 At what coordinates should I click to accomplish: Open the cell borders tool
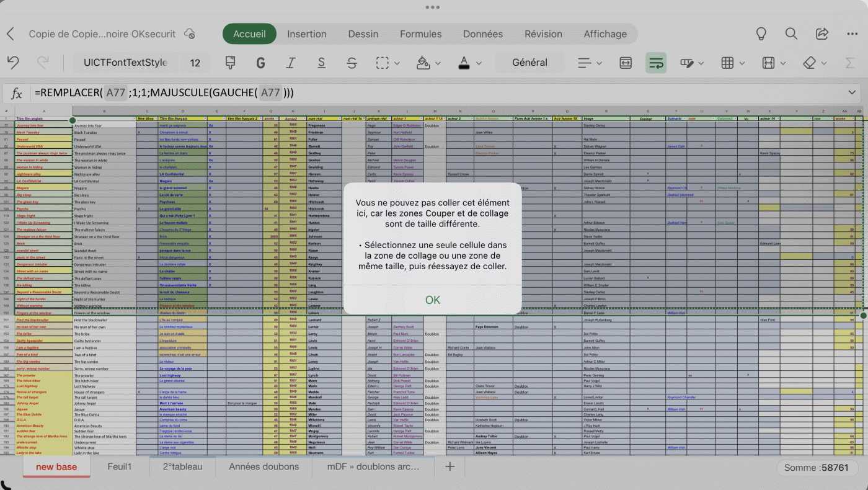383,63
